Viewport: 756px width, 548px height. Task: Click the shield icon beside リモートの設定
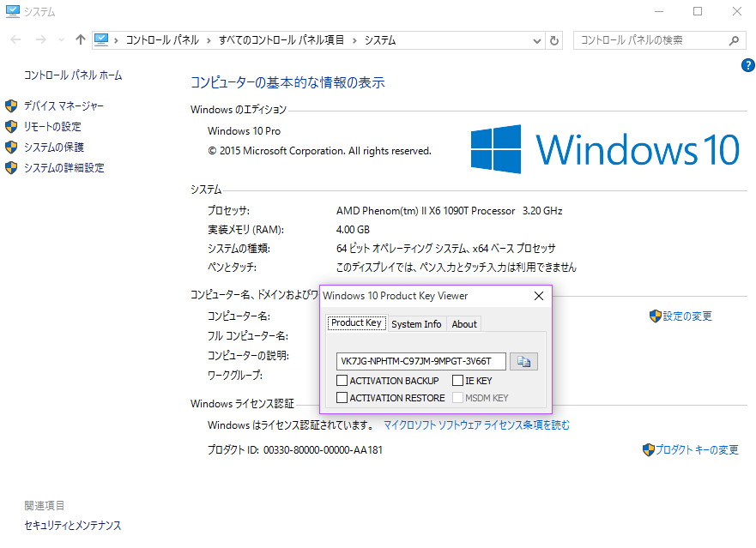tap(11, 126)
